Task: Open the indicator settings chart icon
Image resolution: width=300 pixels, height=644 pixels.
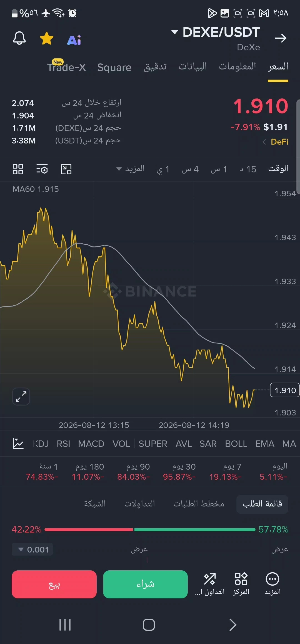Action: click(x=18, y=444)
